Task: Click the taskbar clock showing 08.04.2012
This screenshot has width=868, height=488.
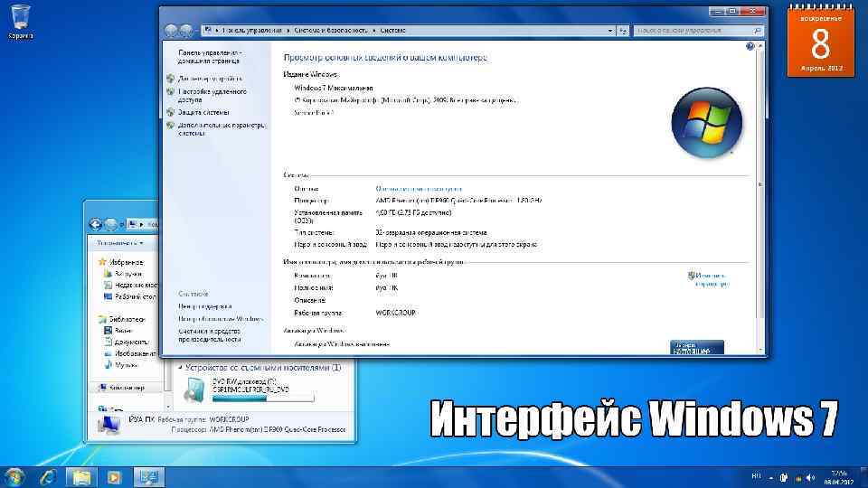Action: 839,477
